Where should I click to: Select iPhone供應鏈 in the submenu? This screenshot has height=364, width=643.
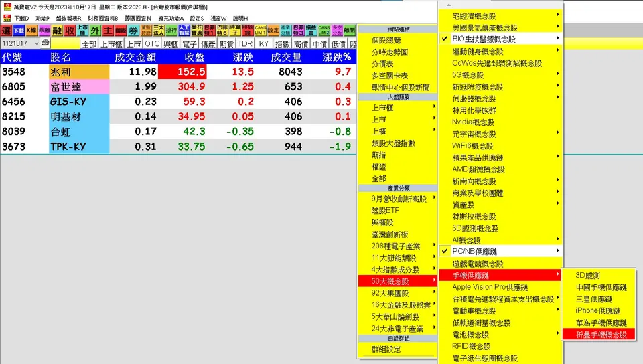[599, 310]
